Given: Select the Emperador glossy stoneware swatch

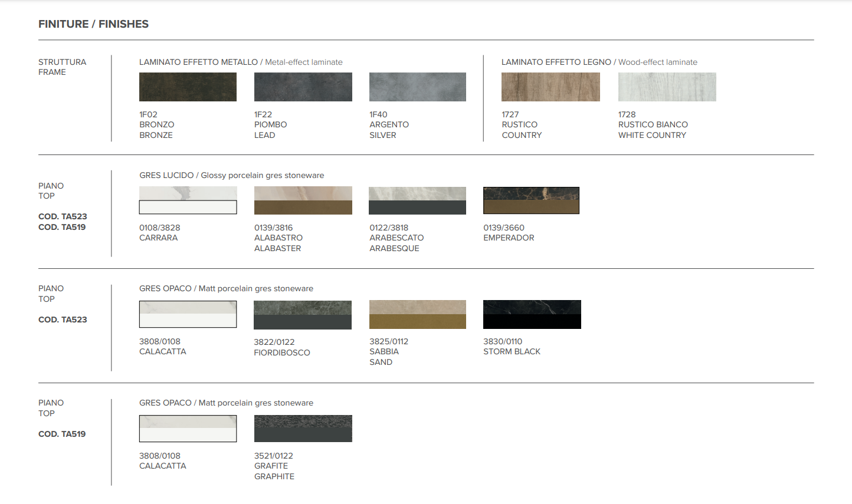Looking at the screenshot, I should [531, 200].
